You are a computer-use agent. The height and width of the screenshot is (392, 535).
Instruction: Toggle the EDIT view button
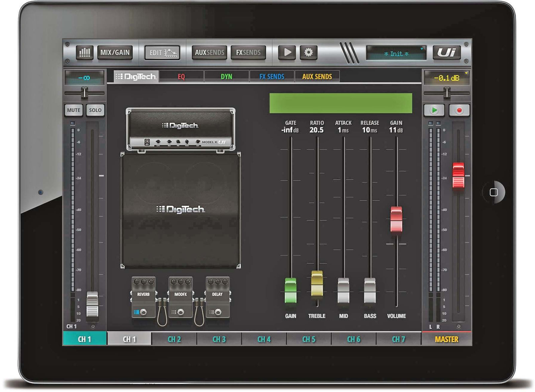[163, 53]
